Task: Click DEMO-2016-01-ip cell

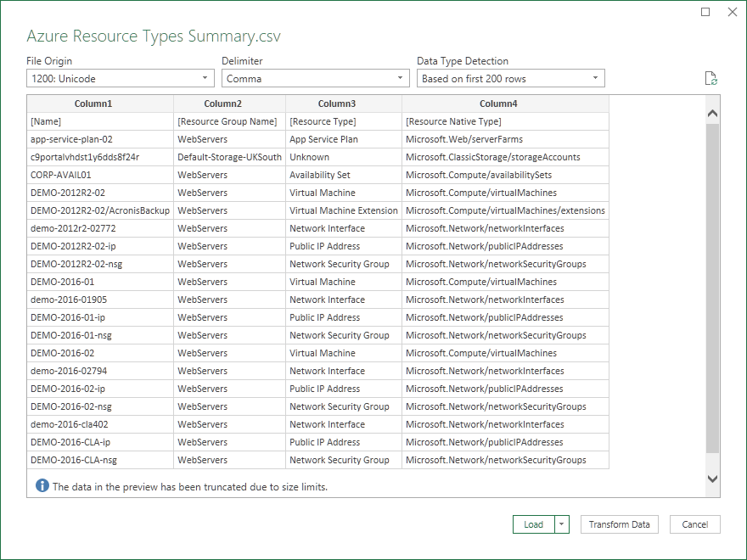Action: (100, 317)
